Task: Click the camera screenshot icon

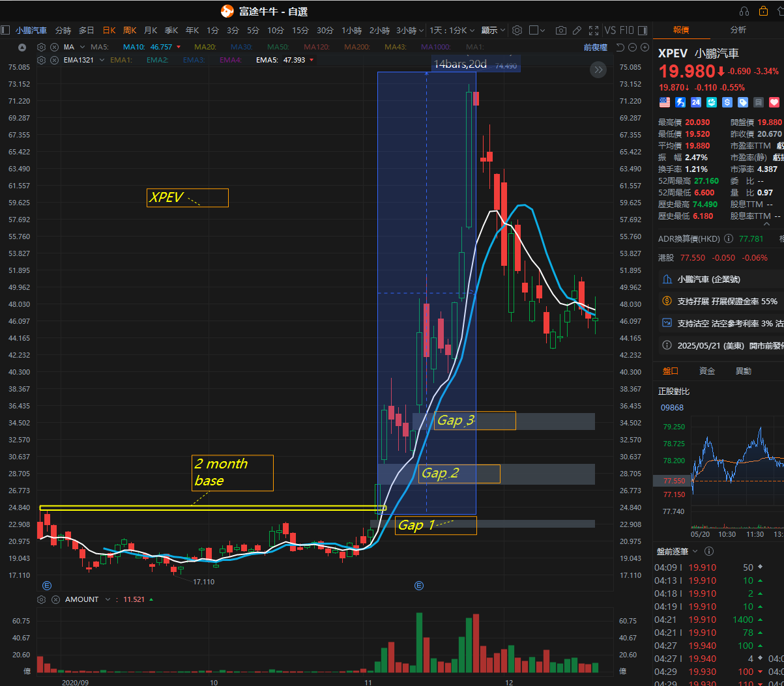Action: coord(560,30)
